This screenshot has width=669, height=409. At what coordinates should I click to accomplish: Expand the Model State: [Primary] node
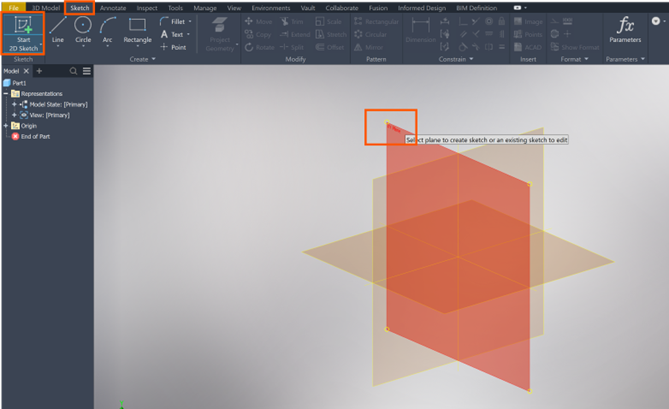(x=14, y=104)
